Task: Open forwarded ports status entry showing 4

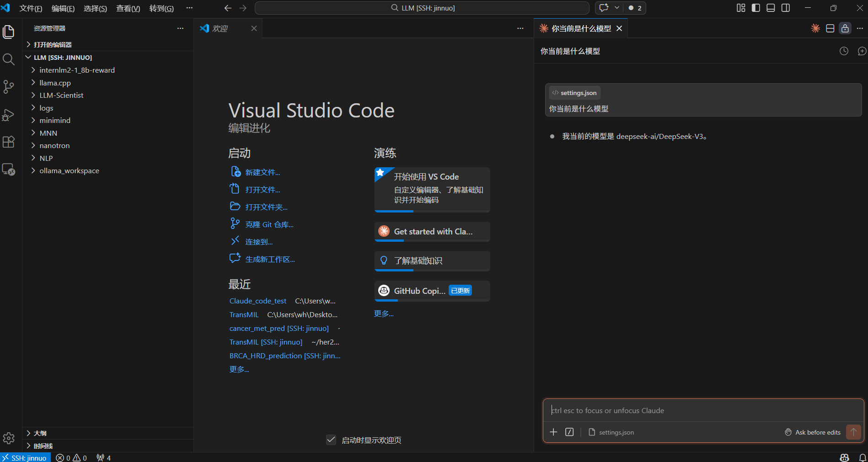Action: click(x=104, y=457)
